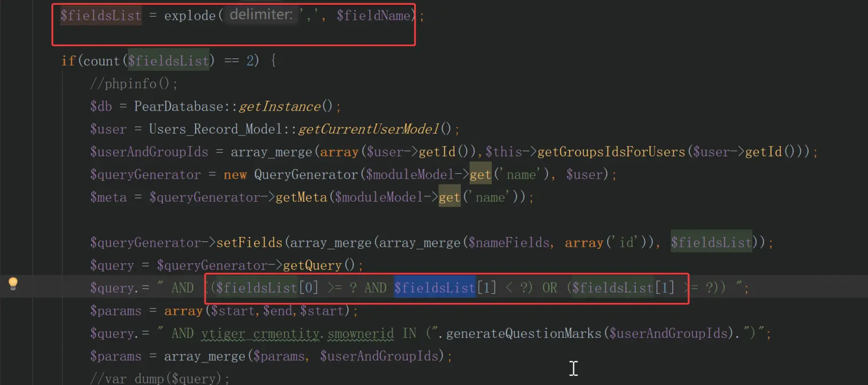Click getCurrentUserModel method

point(369,129)
